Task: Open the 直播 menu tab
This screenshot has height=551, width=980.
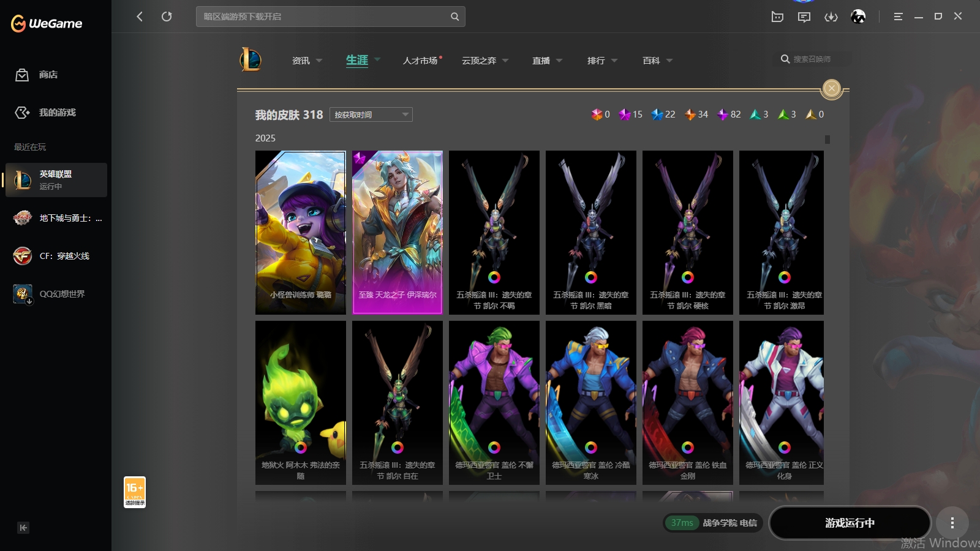Action: [x=541, y=61]
